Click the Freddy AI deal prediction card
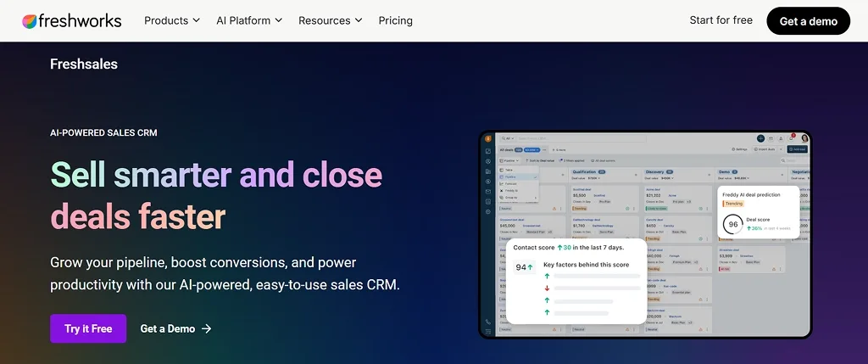Image resolution: width=868 pixels, height=364 pixels. click(759, 212)
